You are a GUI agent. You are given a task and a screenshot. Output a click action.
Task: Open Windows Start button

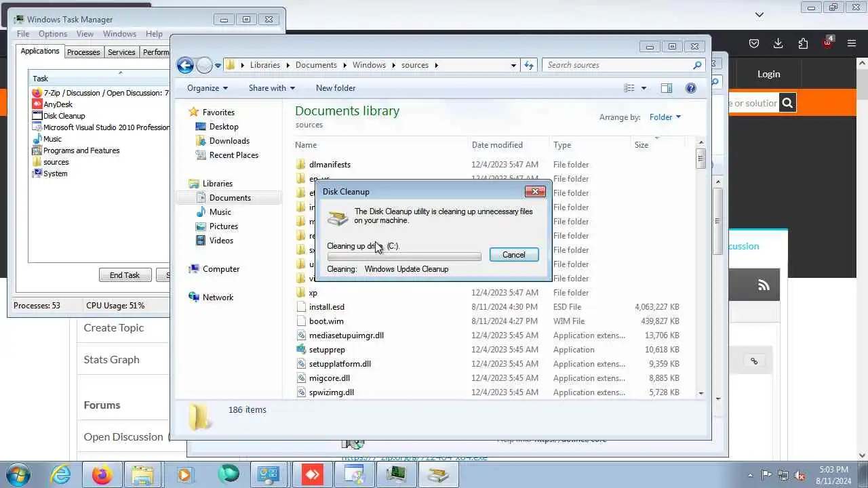pyautogui.click(x=18, y=474)
